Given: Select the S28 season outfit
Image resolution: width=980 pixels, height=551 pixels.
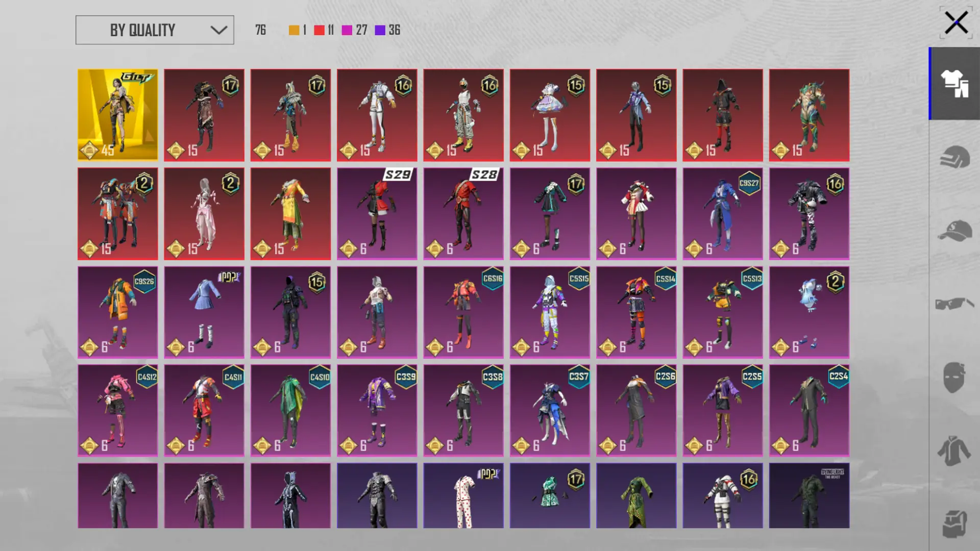Looking at the screenshot, I should 463,214.
